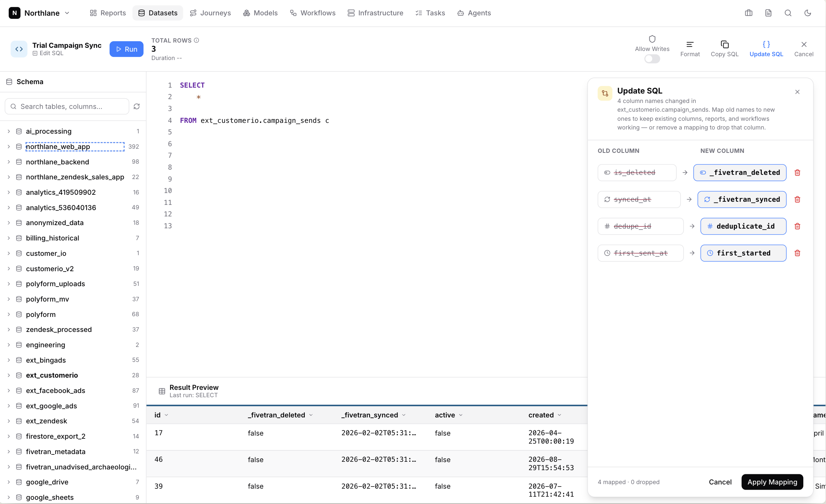Viewport: 826px width, 504px height.
Task: Expand the billing_historical schema
Action: [9, 238]
